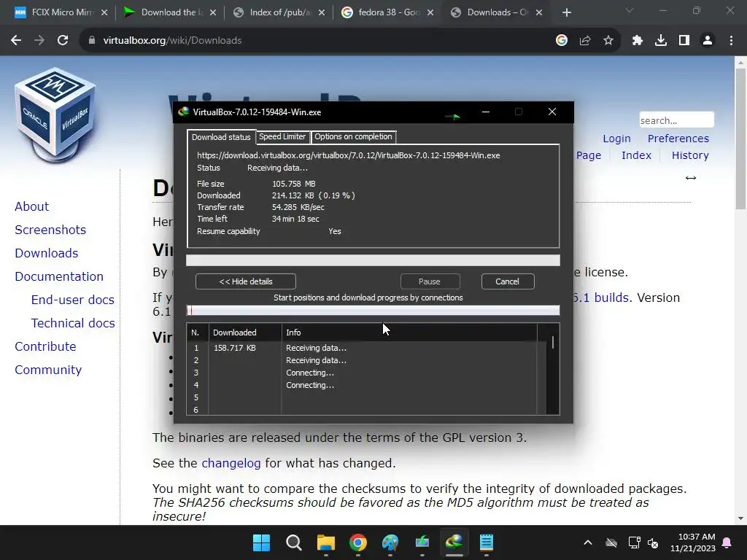
Task: Open Index wiki link
Action: point(636,155)
